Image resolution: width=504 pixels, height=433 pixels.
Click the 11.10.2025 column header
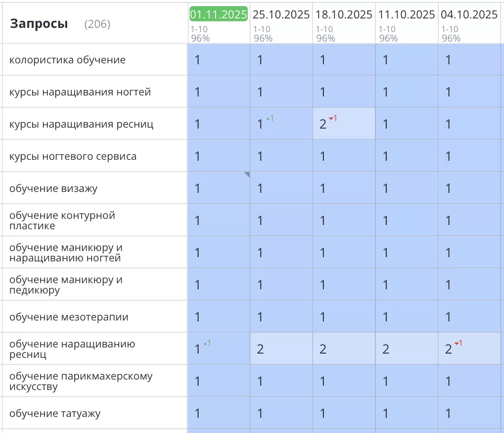406,15
